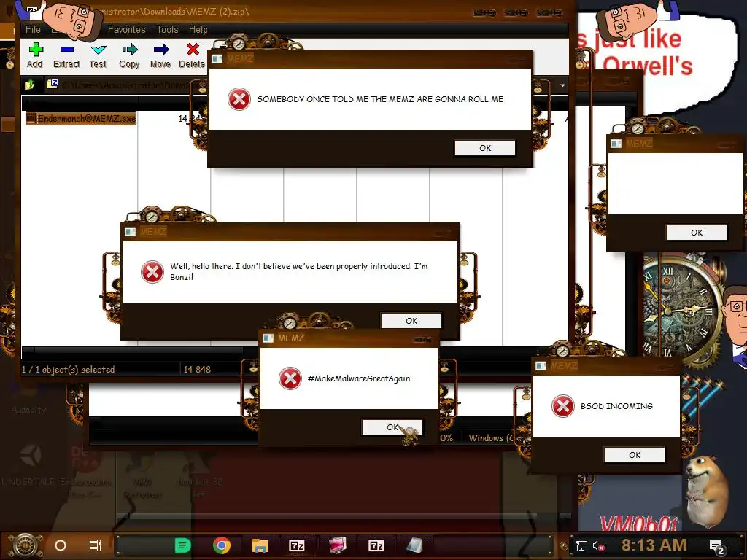The height and width of the screenshot is (560, 747).
Task: Click the pink monitor taskbar icon
Action: coord(337,545)
